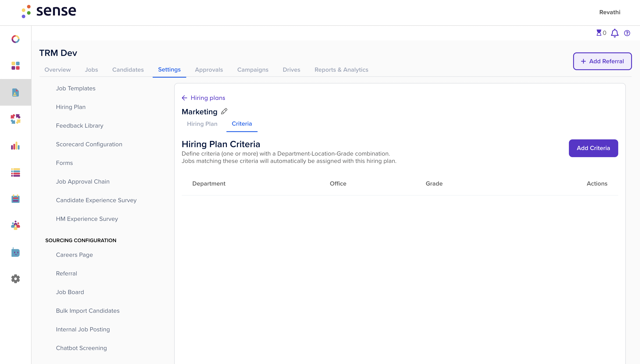Open the chatbot face sidebar icon
640x364 pixels.
[x=16, y=253]
